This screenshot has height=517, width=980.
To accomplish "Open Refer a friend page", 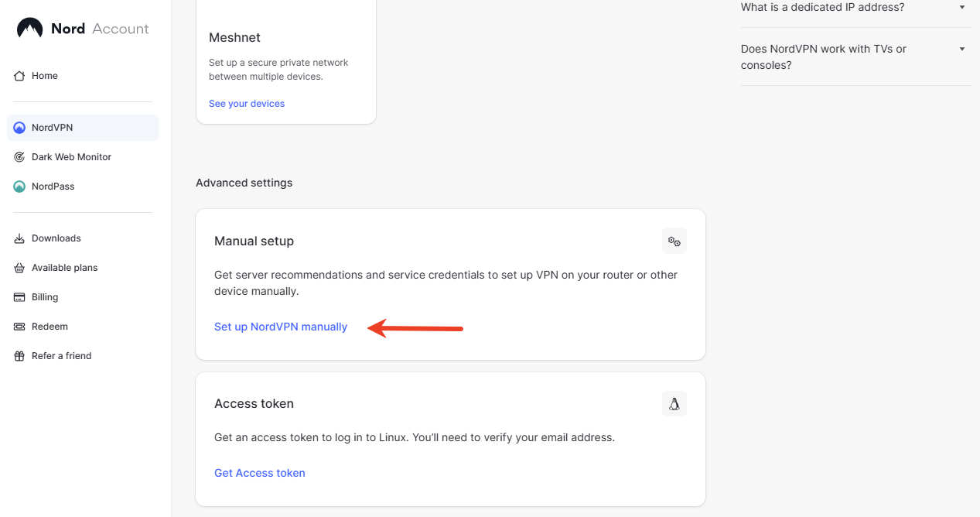I will 83,356.
